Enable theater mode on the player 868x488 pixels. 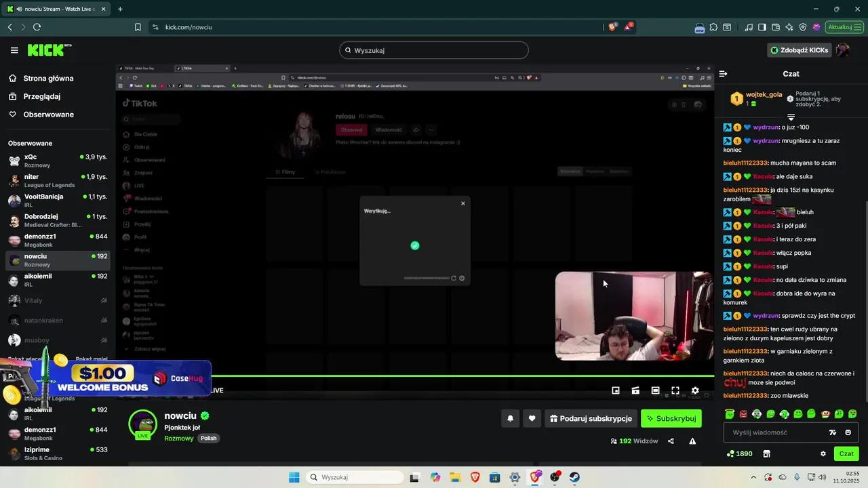tap(655, 390)
